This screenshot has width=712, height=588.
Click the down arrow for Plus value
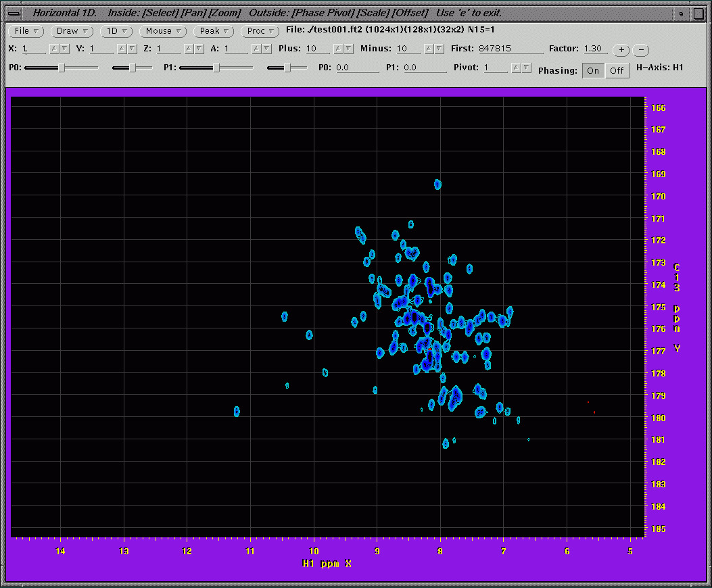coord(348,49)
